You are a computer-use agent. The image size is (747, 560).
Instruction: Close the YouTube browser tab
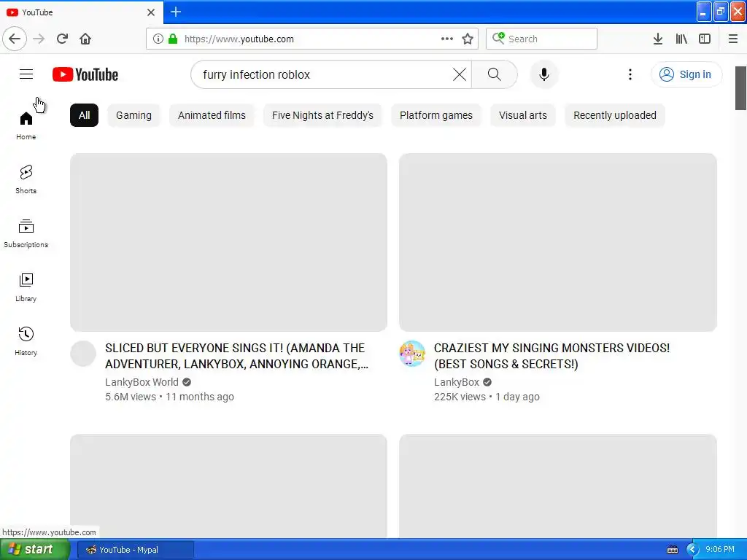point(151,12)
